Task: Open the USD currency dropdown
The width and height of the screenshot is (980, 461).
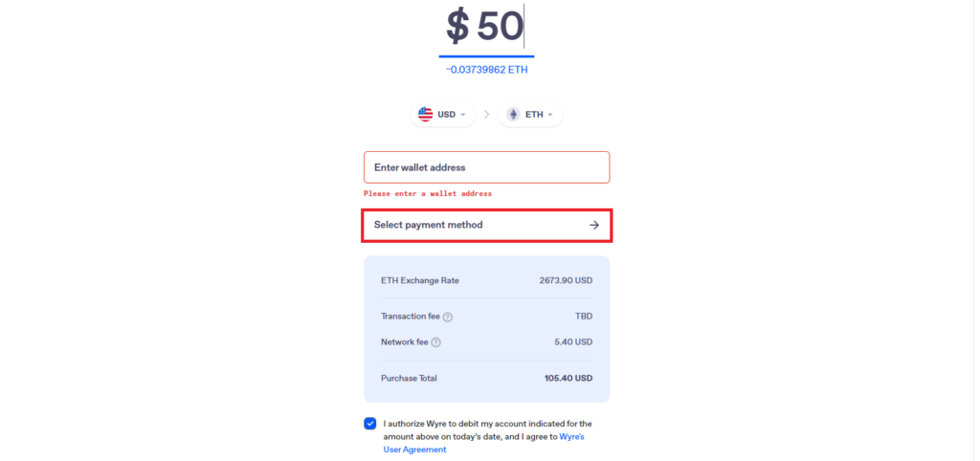Action: (x=442, y=115)
